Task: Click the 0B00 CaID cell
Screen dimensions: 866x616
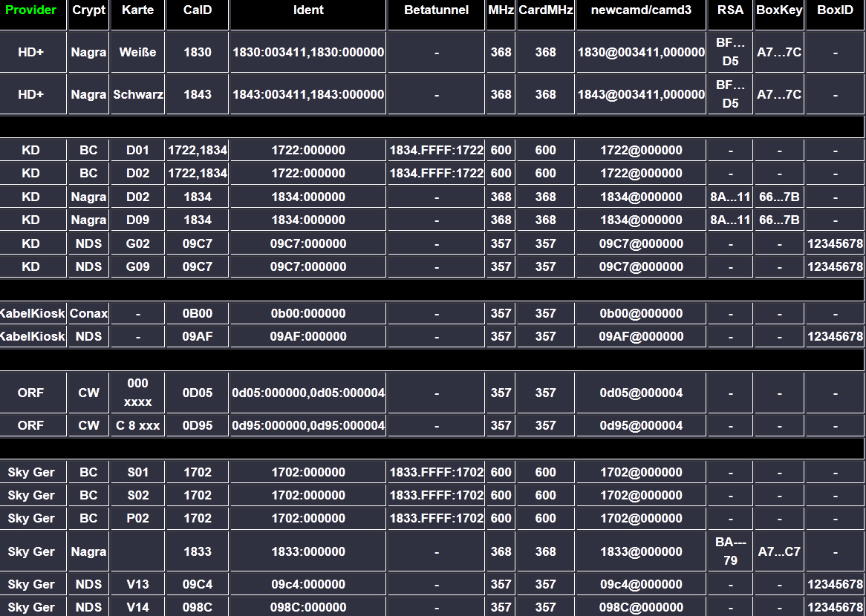Action: click(x=198, y=313)
